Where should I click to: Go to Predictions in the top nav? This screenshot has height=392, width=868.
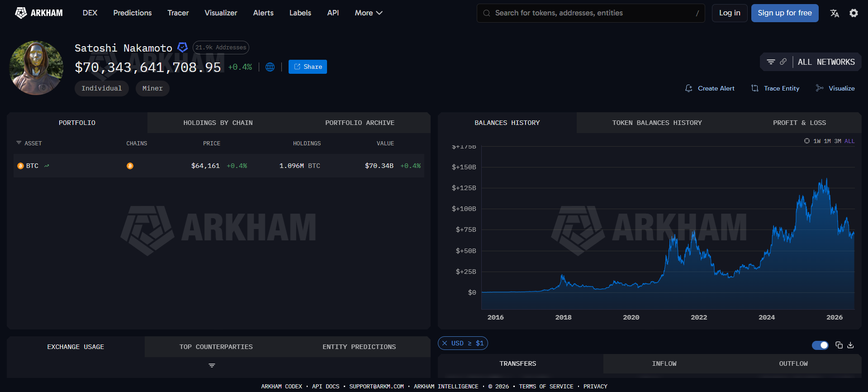pyautogui.click(x=133, y=13)
